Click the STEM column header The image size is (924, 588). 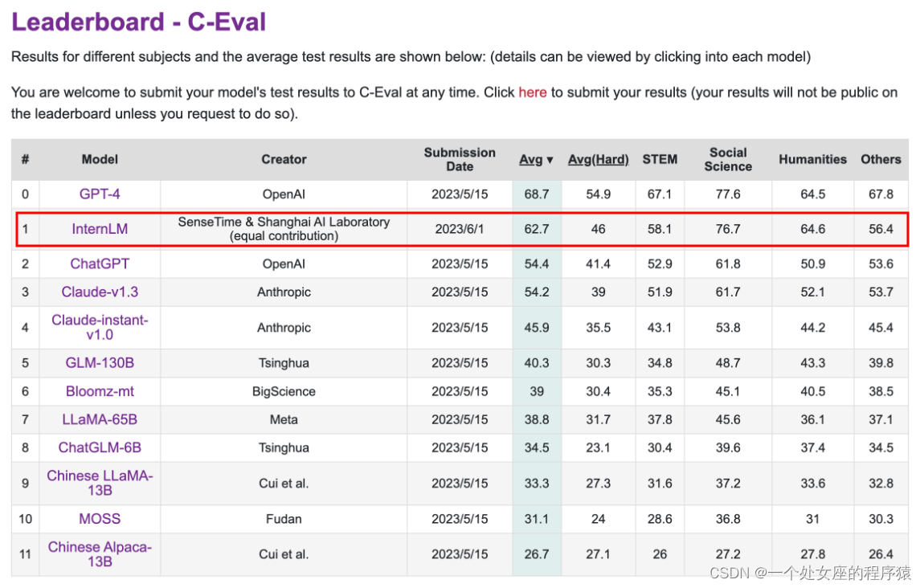click(660, 159)
